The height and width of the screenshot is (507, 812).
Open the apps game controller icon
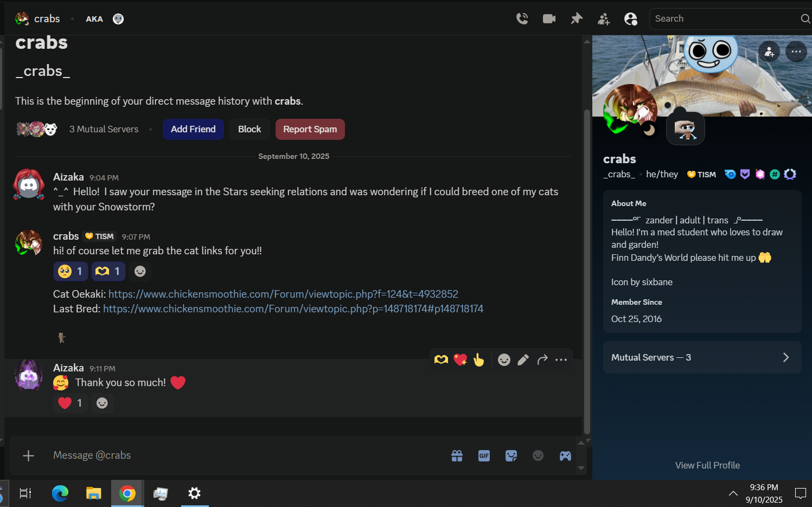(565, 455)
